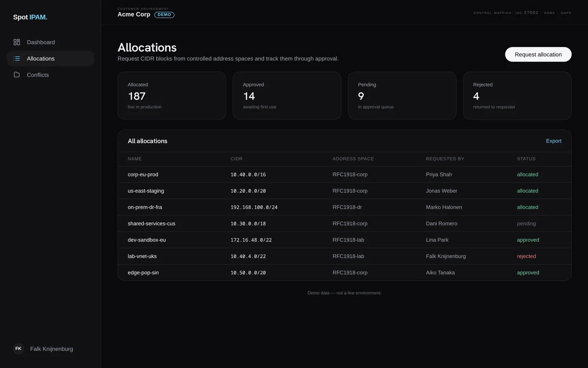Open the edge-pop-sin allocation
This screenshot has width=588, height=368.
tap(344, 273)
